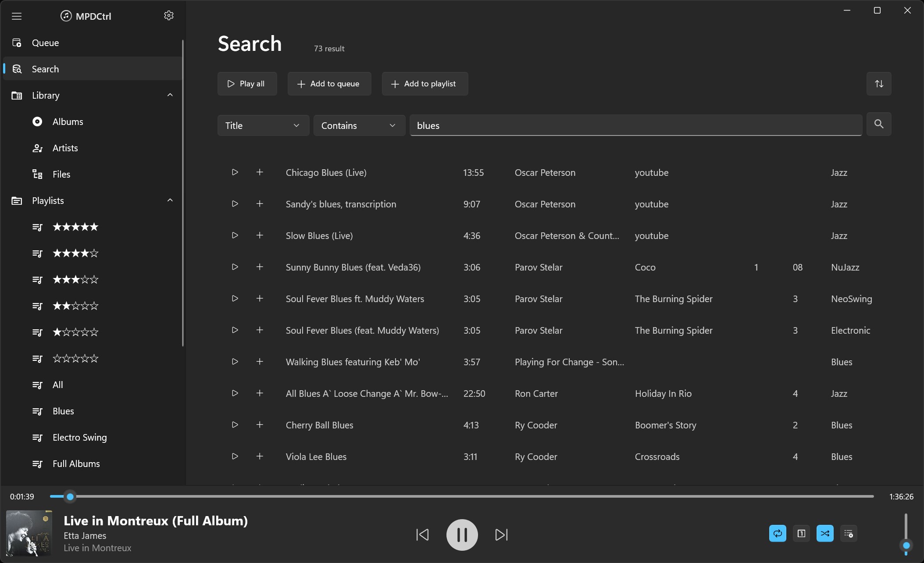Image resolution: width=924 pixels, height=563 pixels.
Task: Add Slow Blues (Live) to queue
Action: [x=260, y=235]
